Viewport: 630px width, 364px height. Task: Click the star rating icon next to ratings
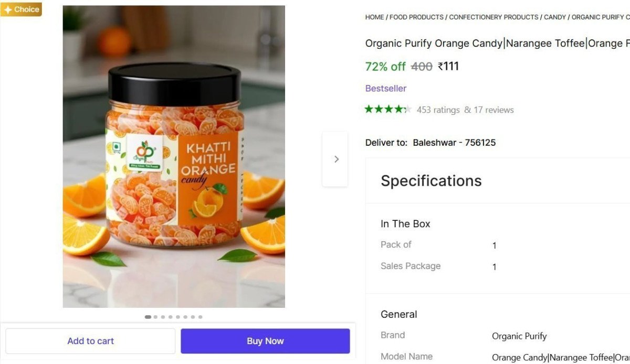(x=388, y=109)
